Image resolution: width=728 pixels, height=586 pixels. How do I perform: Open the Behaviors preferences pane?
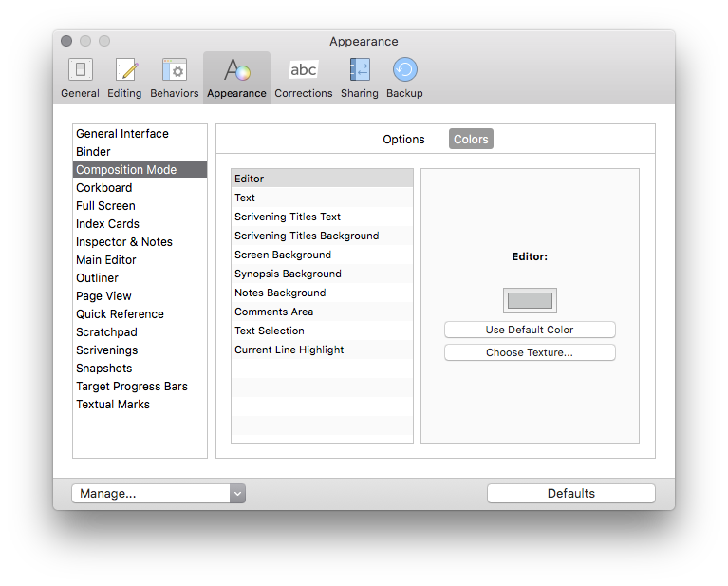174,78
